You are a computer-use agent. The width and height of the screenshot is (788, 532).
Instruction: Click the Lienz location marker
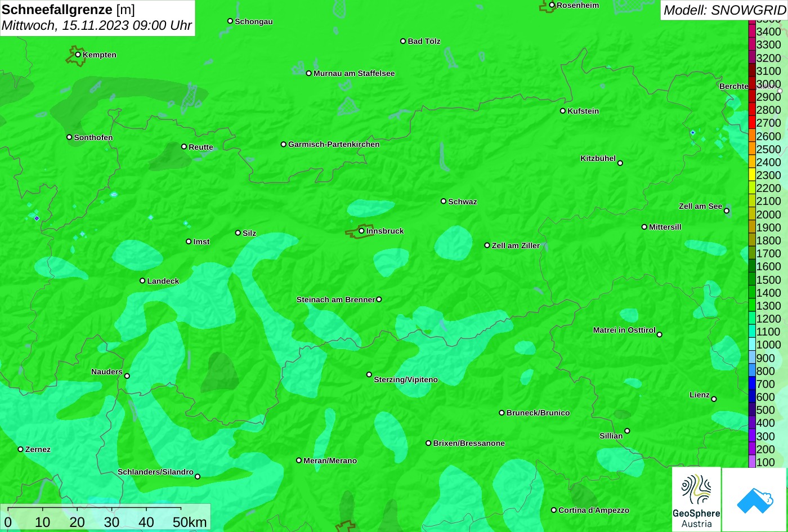714,399
